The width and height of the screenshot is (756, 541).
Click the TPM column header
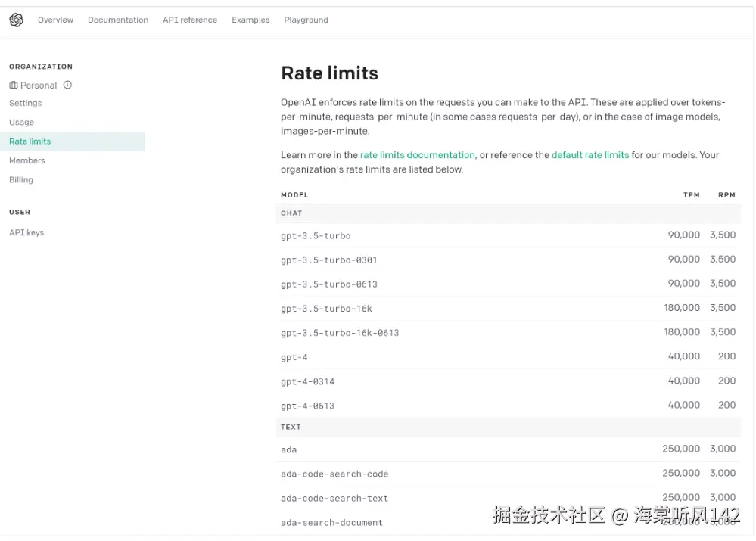692,194
